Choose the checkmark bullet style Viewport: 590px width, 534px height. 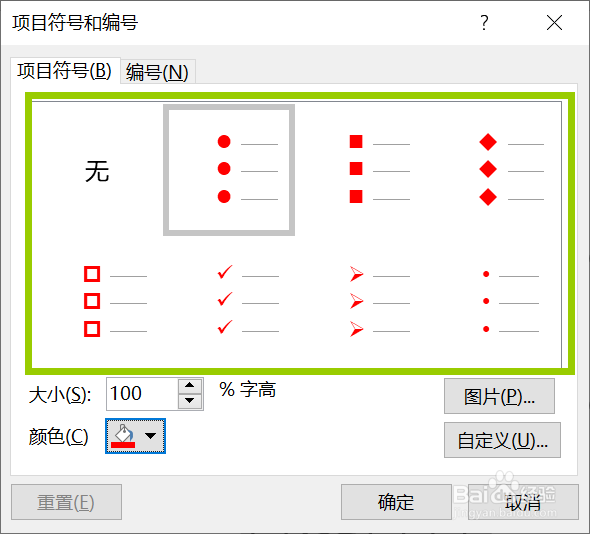point(229,302)
